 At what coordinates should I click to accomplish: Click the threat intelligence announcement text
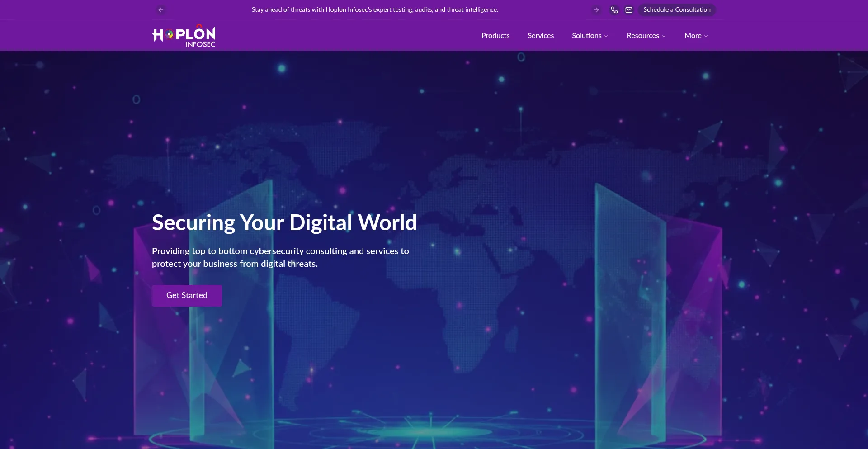tap(375, 10)
